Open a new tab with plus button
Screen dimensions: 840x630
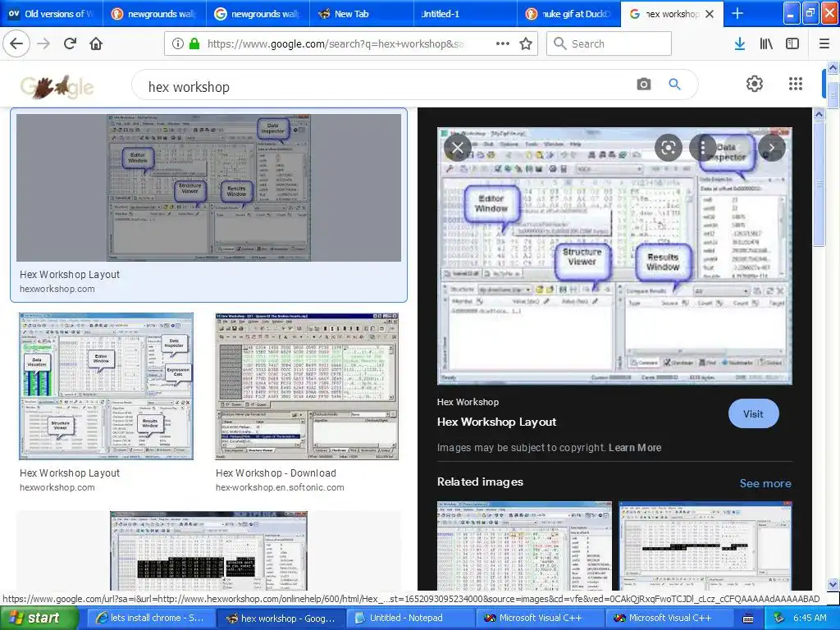(737, 13)
